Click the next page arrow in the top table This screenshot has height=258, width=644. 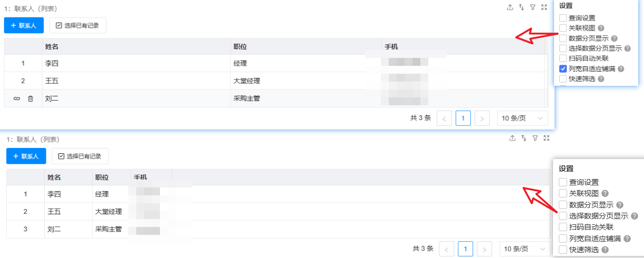[482, 118]
